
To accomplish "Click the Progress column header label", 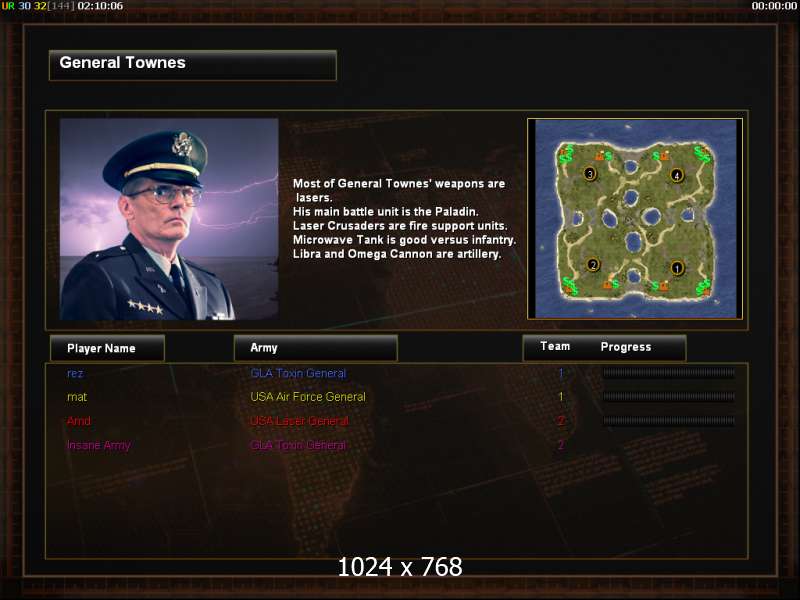I will pyautogui.click(x=626, y=347).
